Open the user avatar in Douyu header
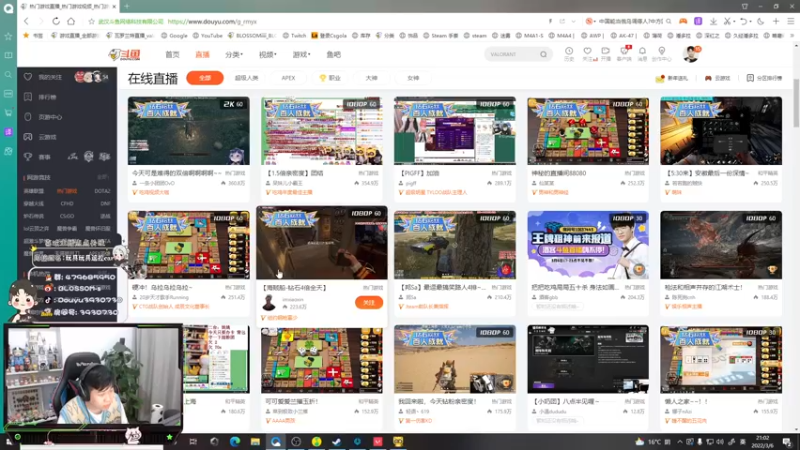800x450 pixels. point(691,54)
